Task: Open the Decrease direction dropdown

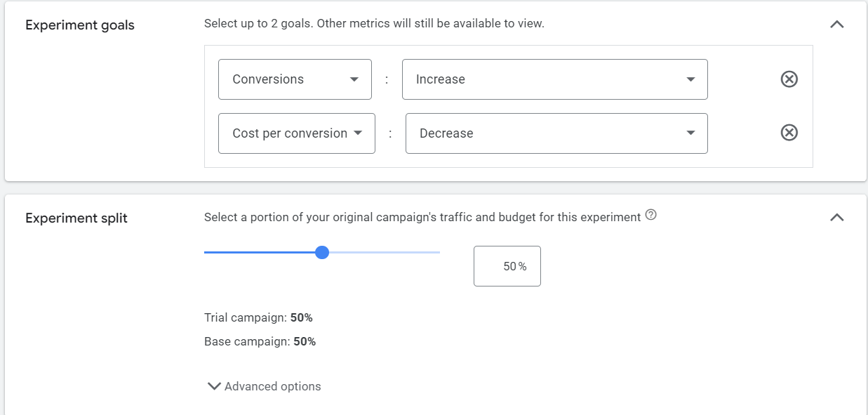Action: pyautogui.click(x=556, y=133)
